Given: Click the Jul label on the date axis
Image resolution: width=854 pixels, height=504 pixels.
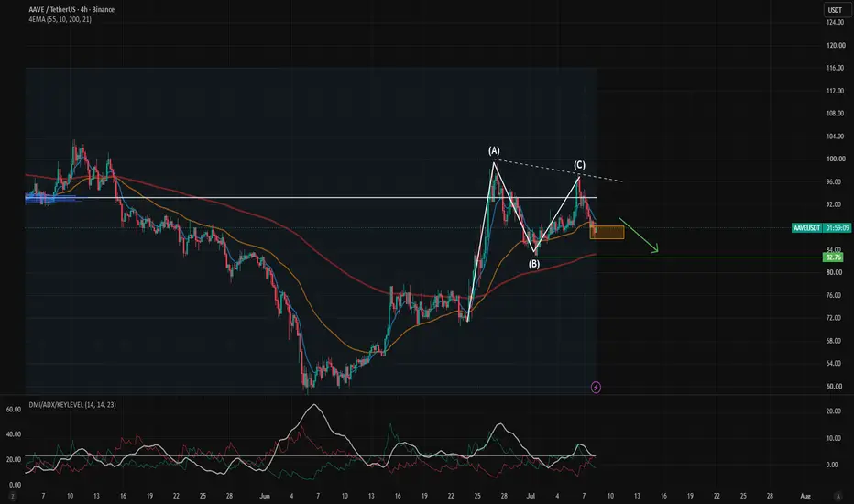Looking at the screenshot, I should (x=531, y=496).
